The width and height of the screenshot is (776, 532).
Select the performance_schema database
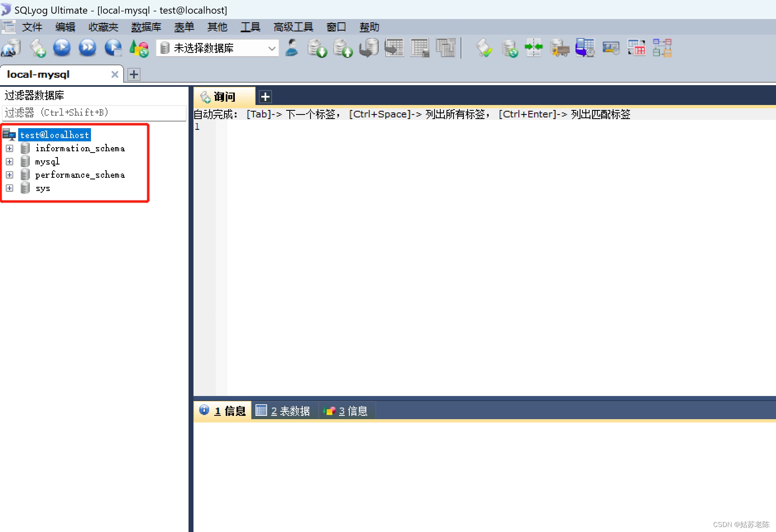point(80,175)
